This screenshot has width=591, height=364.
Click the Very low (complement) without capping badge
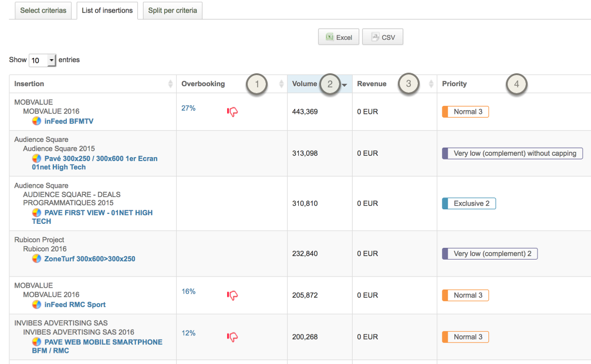click(x=512, y=154)
